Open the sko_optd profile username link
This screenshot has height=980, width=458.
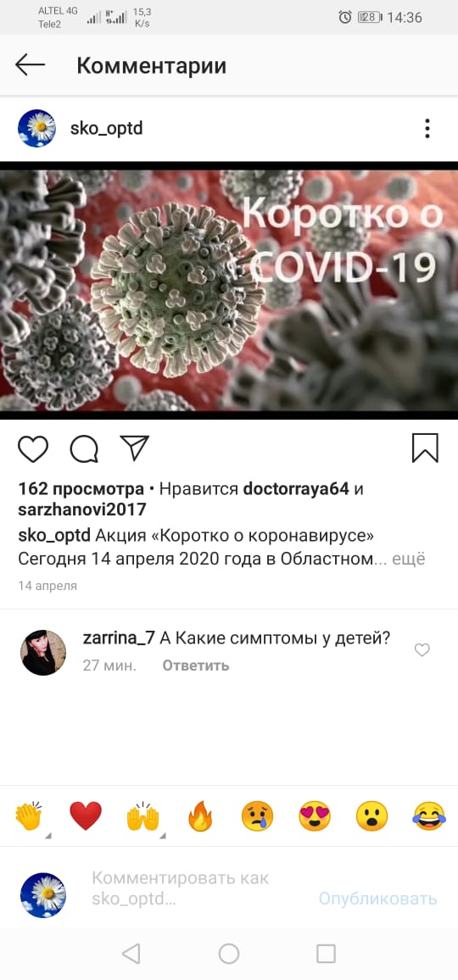106,128
